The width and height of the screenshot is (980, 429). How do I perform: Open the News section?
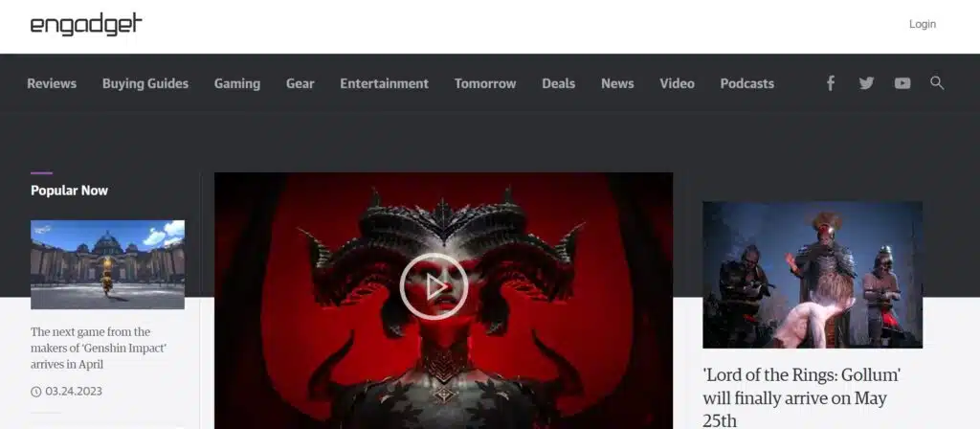pos(617,83)
